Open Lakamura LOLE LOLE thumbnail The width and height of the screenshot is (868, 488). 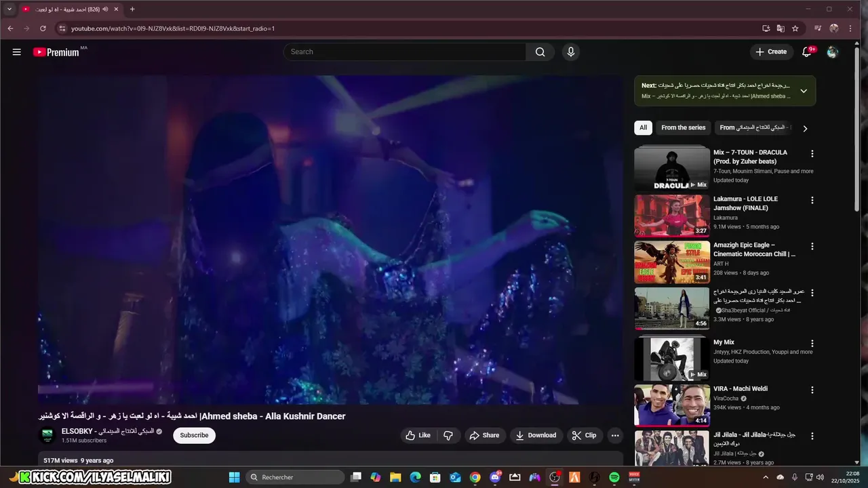pyautogui.click(x=672, y=216)
